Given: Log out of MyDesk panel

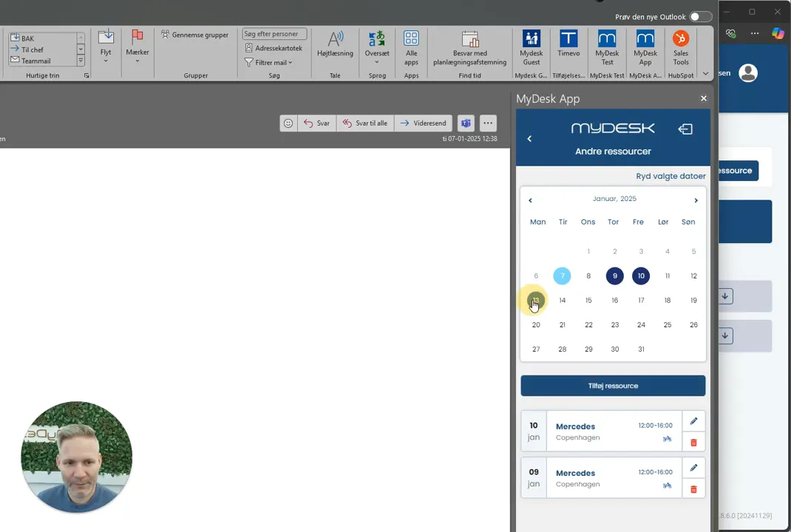Looking at the screenshot, I should point(685,129).
